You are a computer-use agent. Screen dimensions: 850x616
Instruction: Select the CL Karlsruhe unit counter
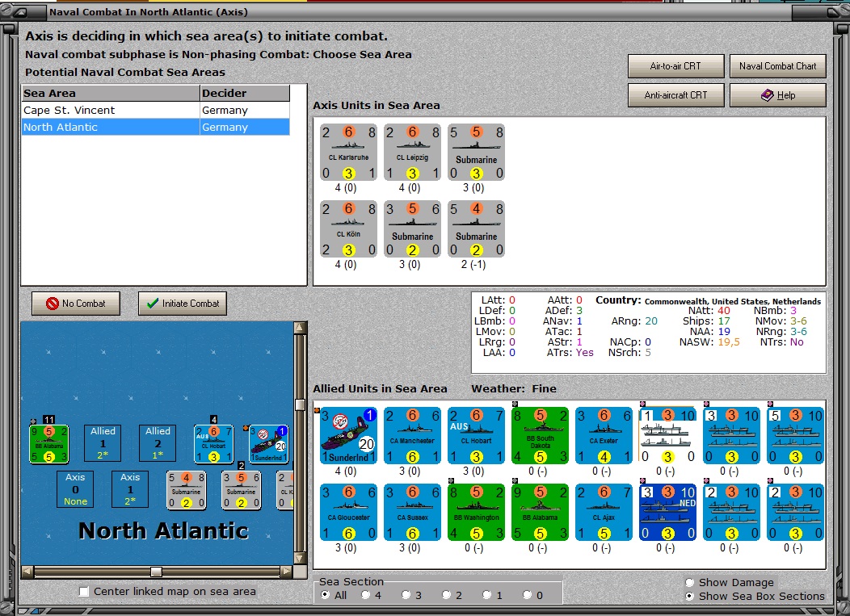point(348,153)
